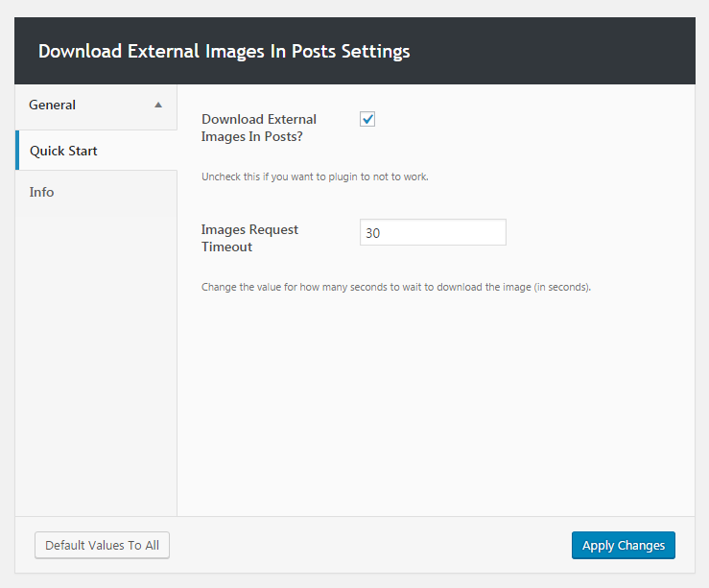Click the blue checkmark icon in the checkbox

[367, 119]
